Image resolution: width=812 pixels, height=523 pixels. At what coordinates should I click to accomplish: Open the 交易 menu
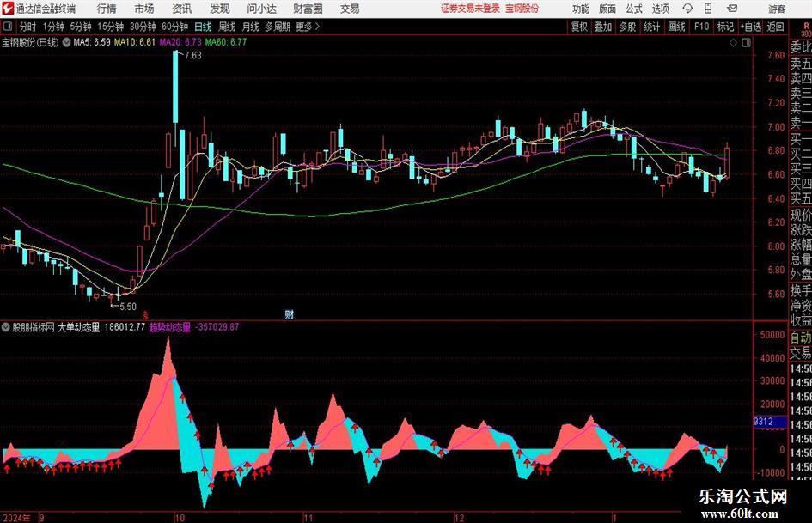[350, 9]
